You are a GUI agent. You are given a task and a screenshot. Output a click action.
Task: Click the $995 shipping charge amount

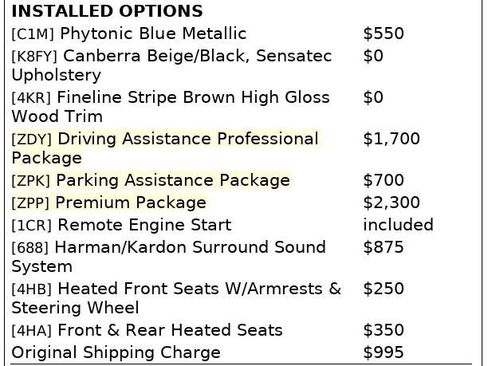[x=384, y=352]
